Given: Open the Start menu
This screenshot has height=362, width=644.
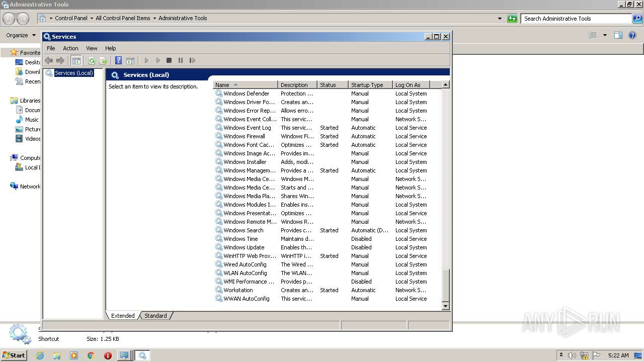Looking at the screenshot, I should coord(14,355).
